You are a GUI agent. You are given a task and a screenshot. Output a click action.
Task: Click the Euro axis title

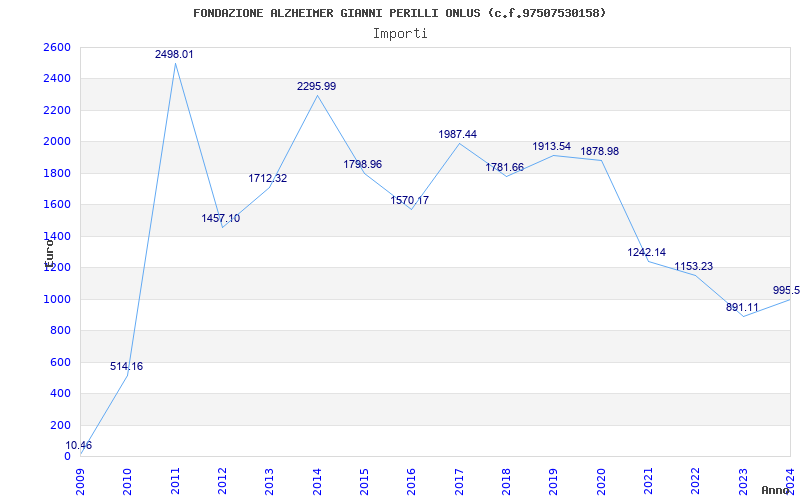[48, 253]
